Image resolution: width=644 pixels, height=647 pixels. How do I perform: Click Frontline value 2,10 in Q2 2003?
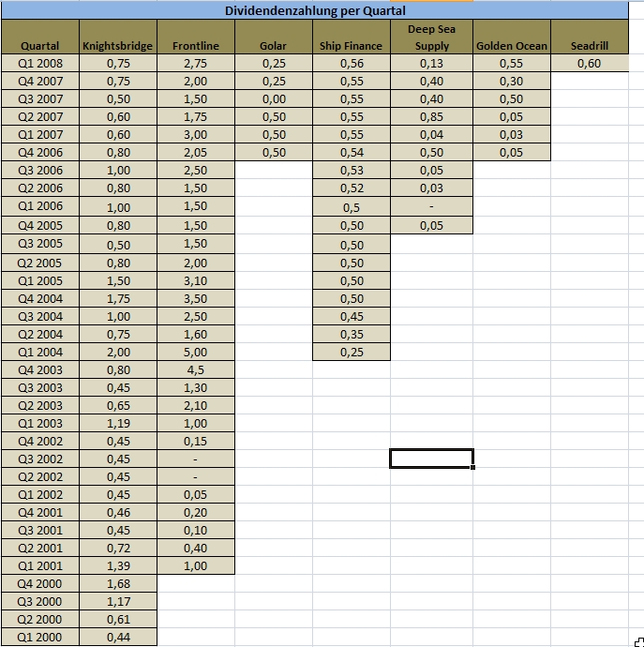pos(196,405)
